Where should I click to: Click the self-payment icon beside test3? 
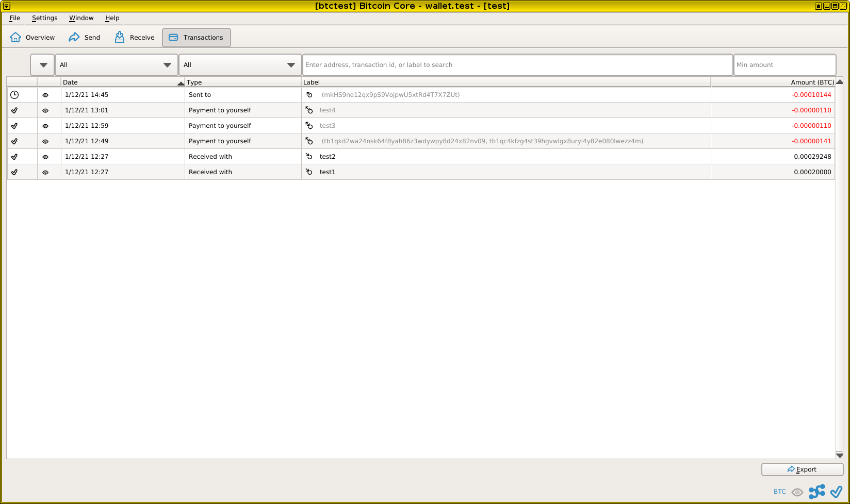click(309, 126)
